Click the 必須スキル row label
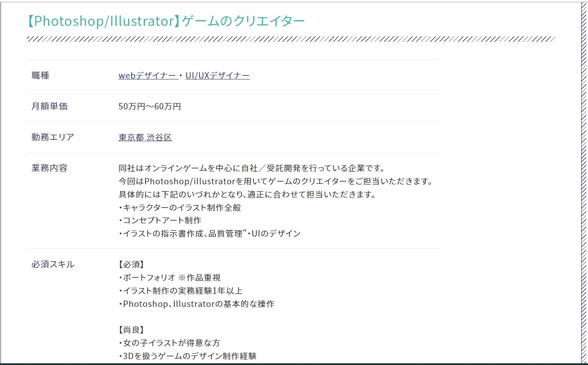The height and width of the screenshot is (365, 588). coord(53,264)
